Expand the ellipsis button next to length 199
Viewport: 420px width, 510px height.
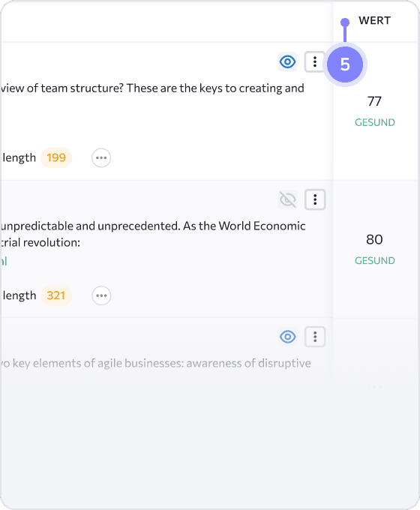point(101,157)
